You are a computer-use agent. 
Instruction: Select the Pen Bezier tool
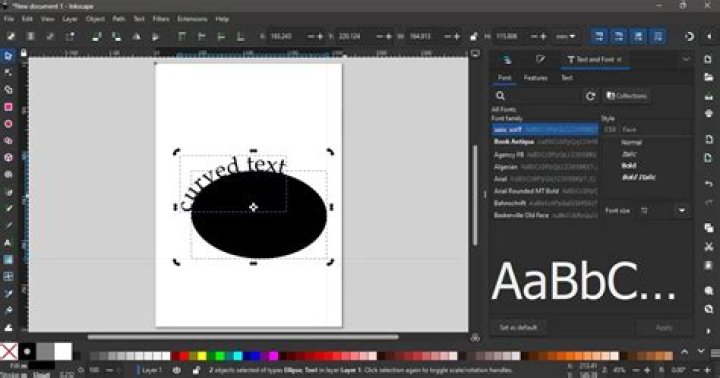coord(8,192)
